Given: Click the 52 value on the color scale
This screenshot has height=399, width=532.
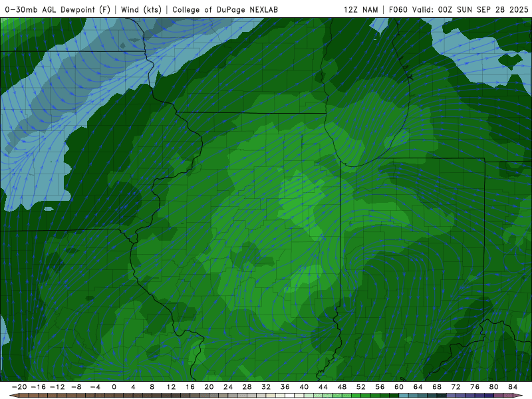Looking at the screenshot, I should [x=361, y=387].
